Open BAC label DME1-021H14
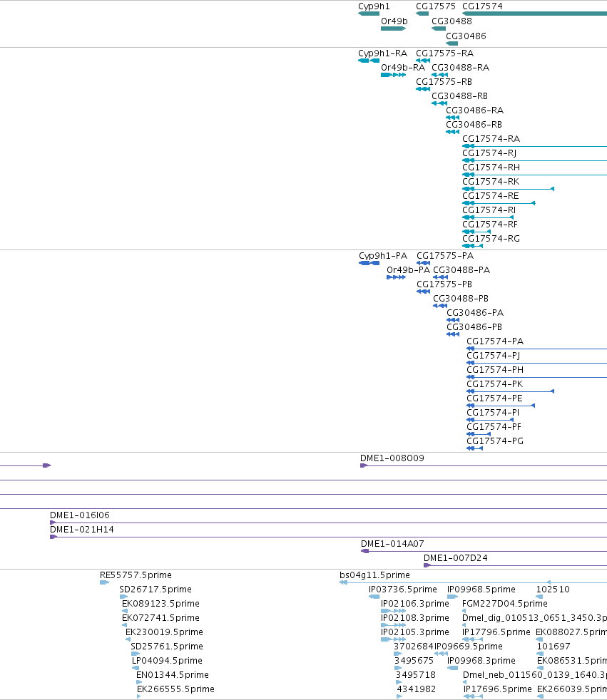Screen dimensions: 607x700 pos(82,530)
